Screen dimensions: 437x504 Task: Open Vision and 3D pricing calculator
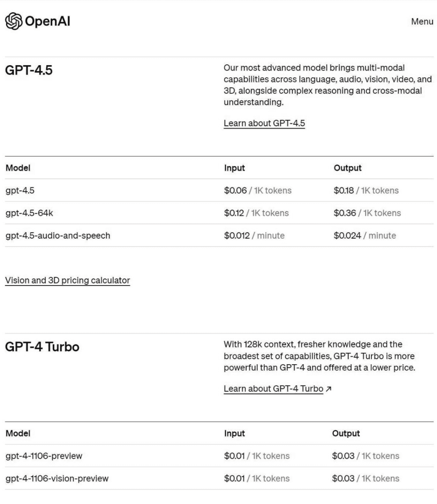pyautogui.click(x=67, y=280)
